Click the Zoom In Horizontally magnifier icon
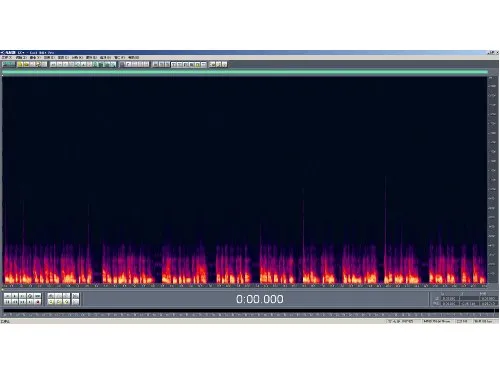 51,296
